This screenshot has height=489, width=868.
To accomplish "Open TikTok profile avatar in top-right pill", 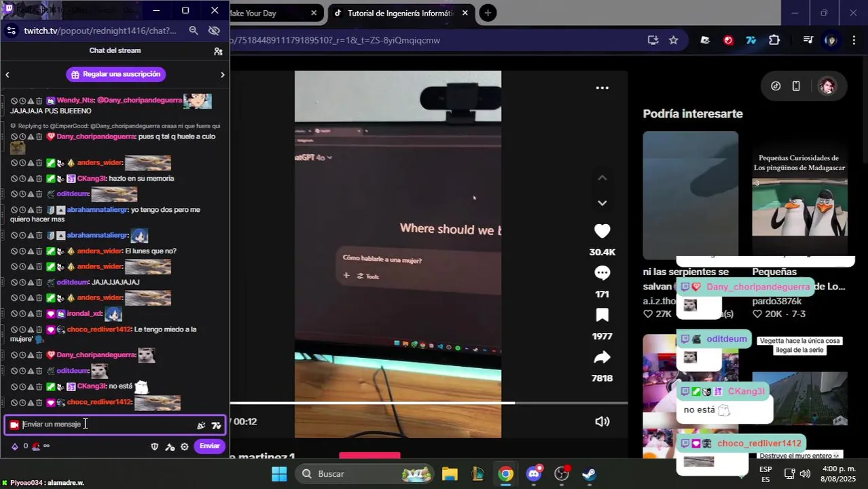I will point(827,86).
